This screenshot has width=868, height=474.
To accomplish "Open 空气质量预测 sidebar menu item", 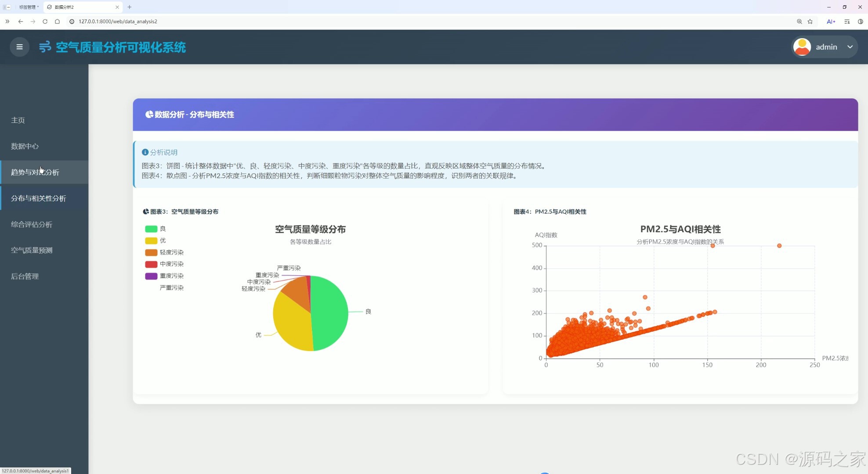I will coord(32,250).
